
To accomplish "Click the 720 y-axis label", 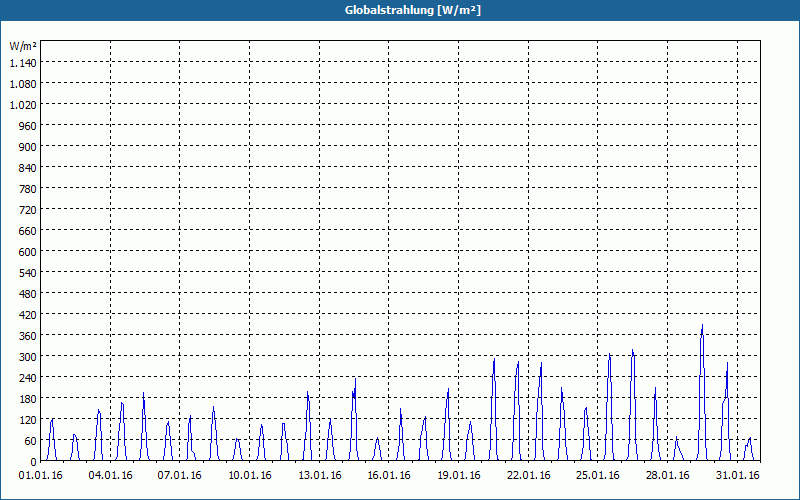I will click(x=28, y=210).
